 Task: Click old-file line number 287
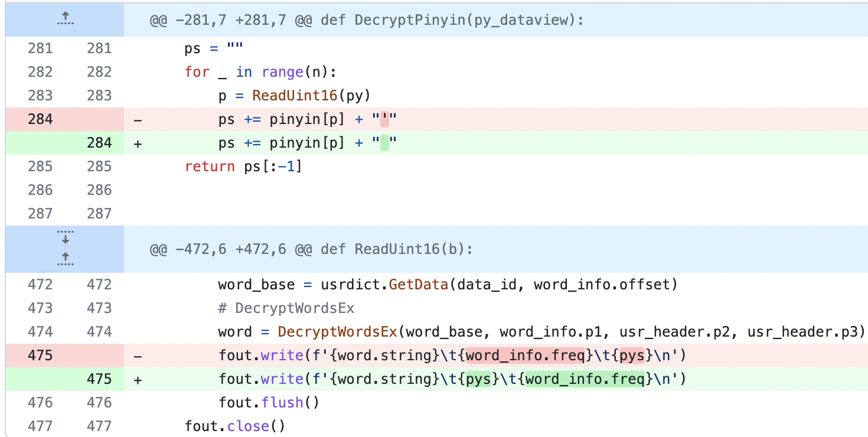40,214
